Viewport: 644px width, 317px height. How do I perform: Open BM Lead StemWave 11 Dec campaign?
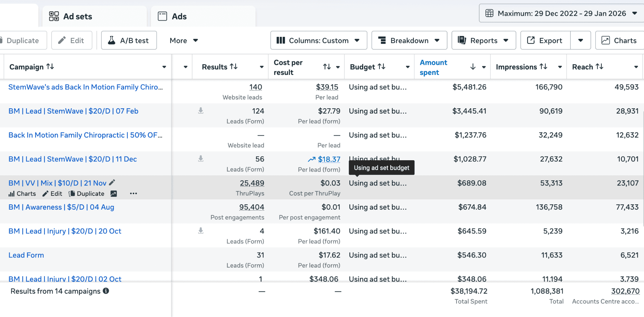pos(73,159)
